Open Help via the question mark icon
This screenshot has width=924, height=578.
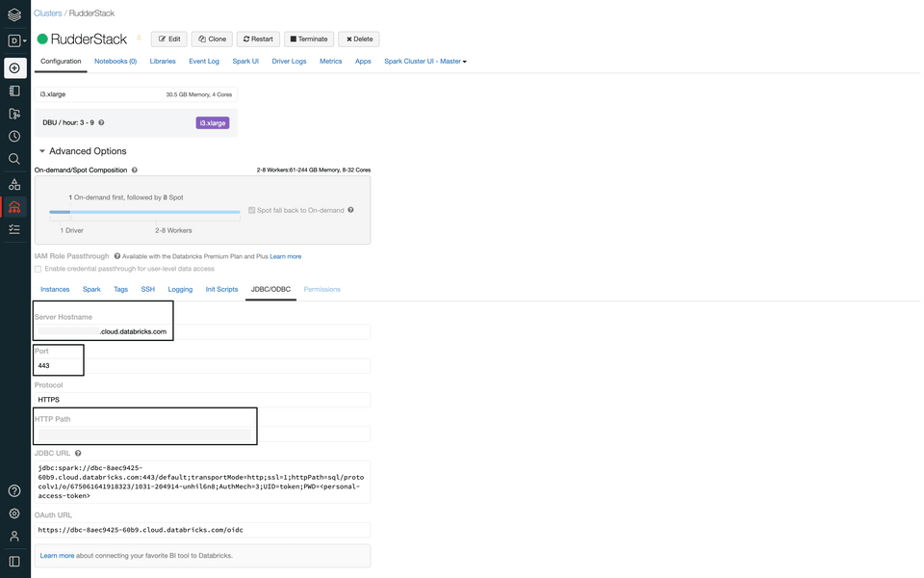coord(13,490)
